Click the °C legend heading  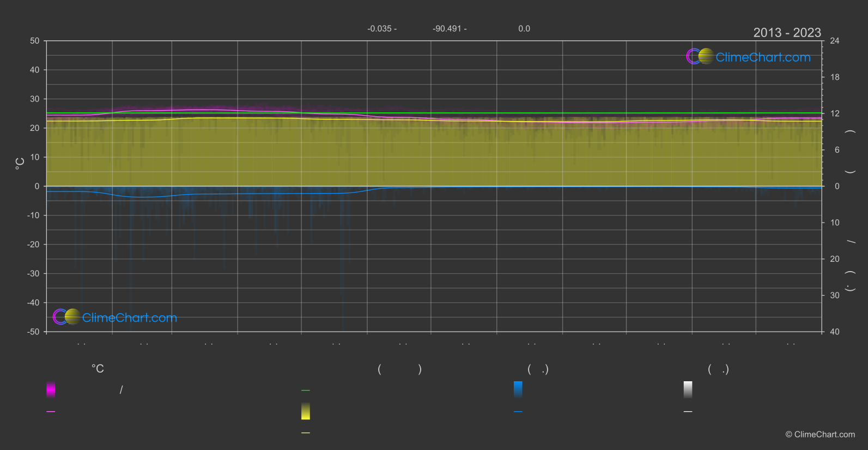coord(98,369)
